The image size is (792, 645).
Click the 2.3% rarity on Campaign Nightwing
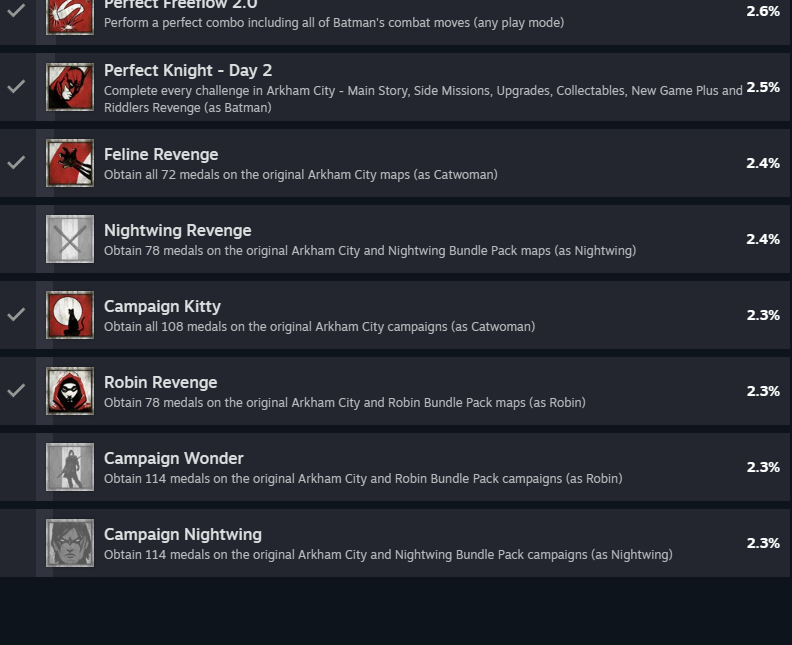763,543
